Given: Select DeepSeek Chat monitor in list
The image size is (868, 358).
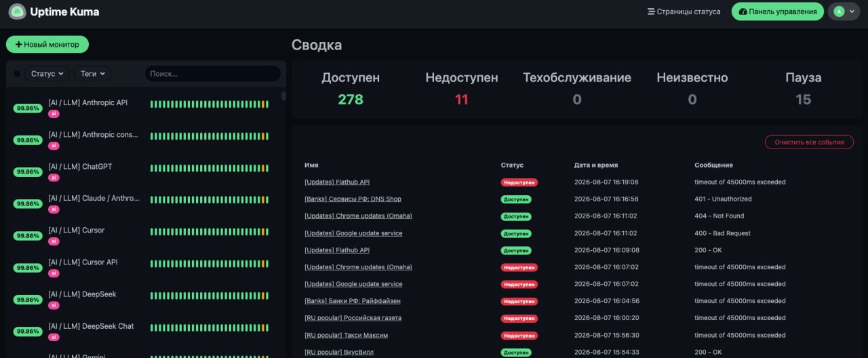Looking at the screenshot, I should (x=146, y=331).
